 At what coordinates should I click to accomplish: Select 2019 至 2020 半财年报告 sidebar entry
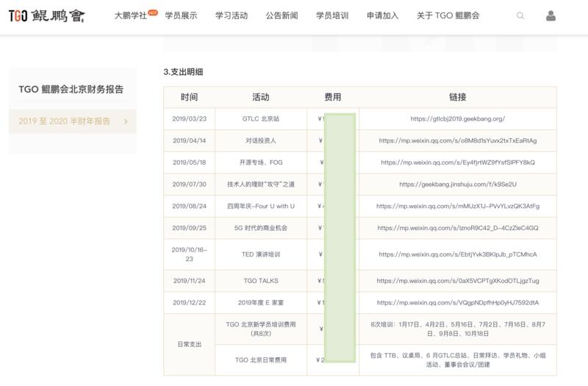pos(73,121)
